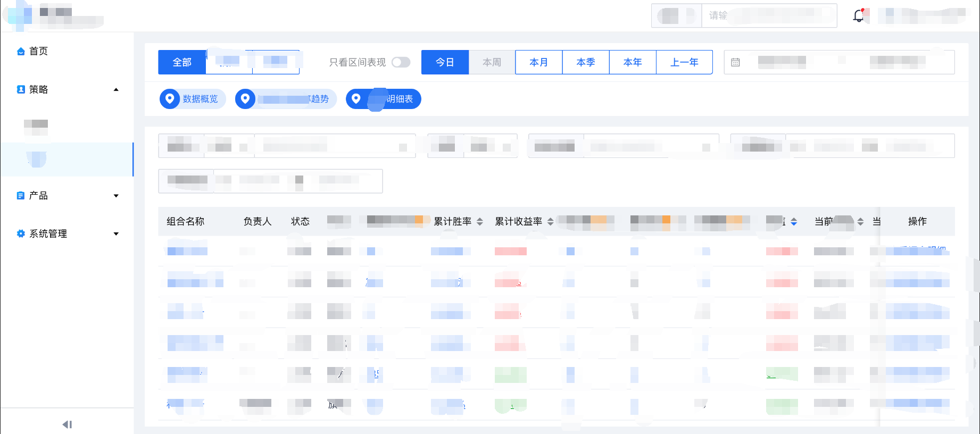Image resolution: width=980 pixels, height=434 pixels.
Task: Toggle the 只看区间表现 switch
Action: pyautogui.click(x=401, y=62)
